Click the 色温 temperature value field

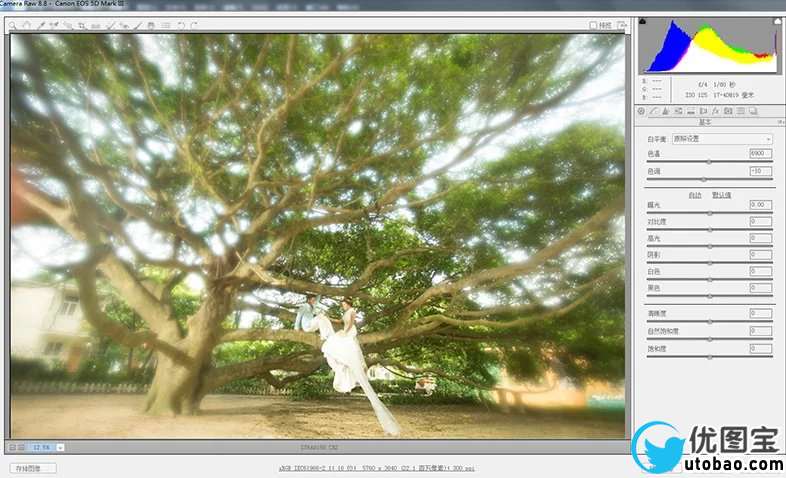tap(760, 154)
